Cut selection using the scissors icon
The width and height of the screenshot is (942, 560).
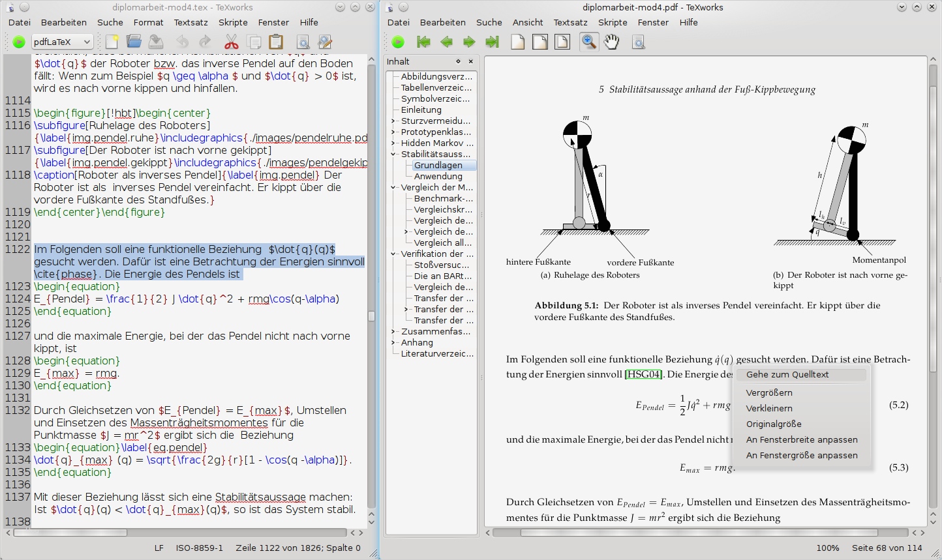231,42
